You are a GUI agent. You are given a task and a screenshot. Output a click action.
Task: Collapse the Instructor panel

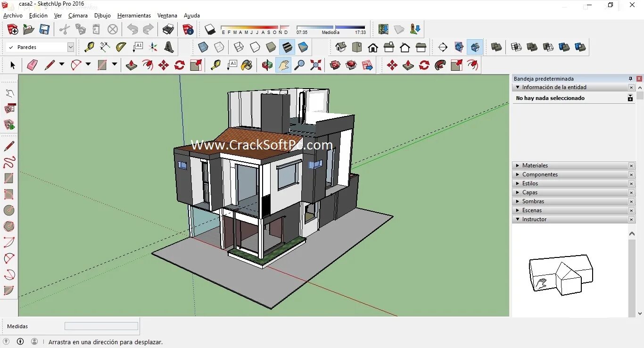[574, 219]
